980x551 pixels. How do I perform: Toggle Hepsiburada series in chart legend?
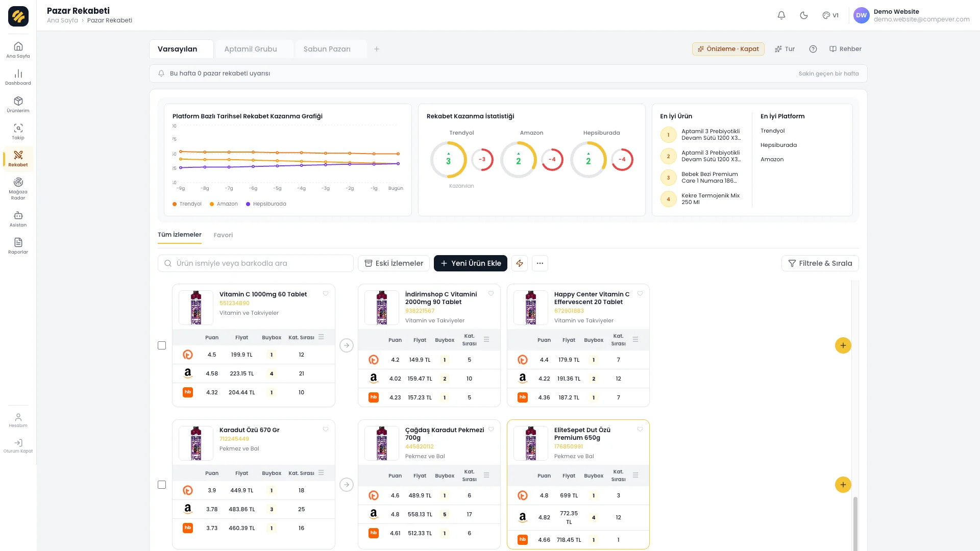coord(266,204)
